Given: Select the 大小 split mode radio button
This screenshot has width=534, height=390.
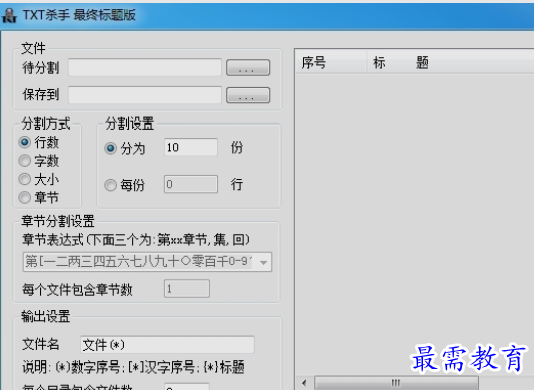Looking at the screenshot, I should coord(25,179).
